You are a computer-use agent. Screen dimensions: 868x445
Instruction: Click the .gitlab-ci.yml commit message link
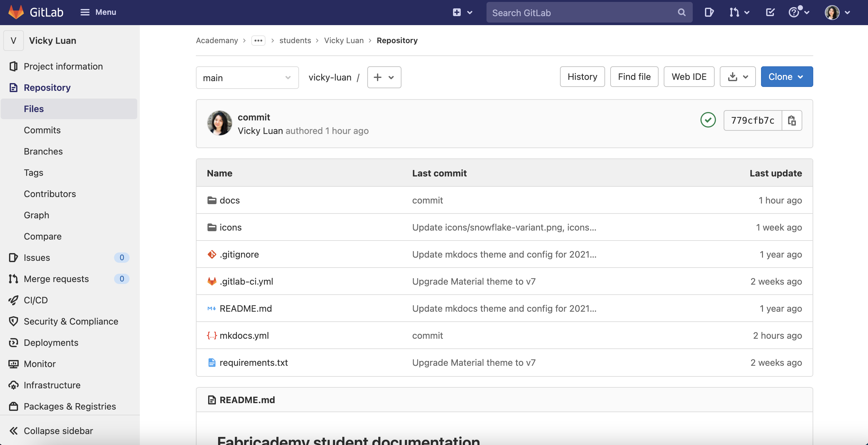click(474, 281)
